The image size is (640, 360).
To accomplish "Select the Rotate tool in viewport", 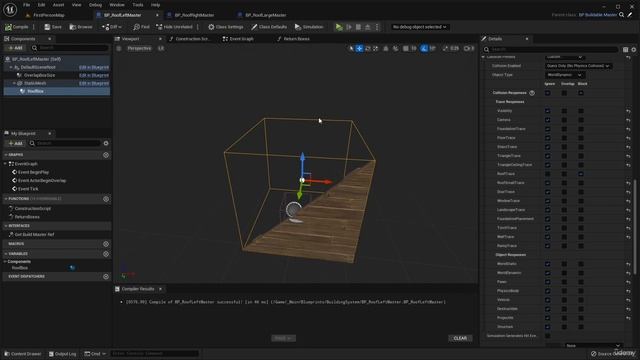I will pos(367,49).
